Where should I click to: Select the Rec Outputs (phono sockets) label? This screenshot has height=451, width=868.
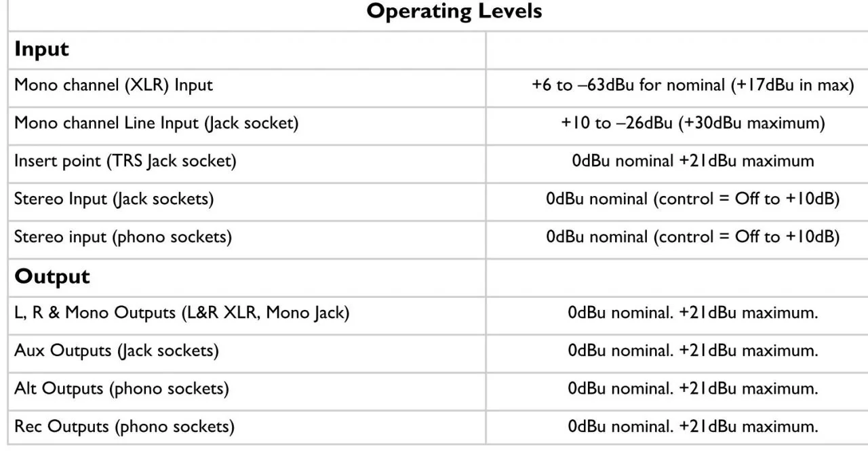click(x=124, y=427)
